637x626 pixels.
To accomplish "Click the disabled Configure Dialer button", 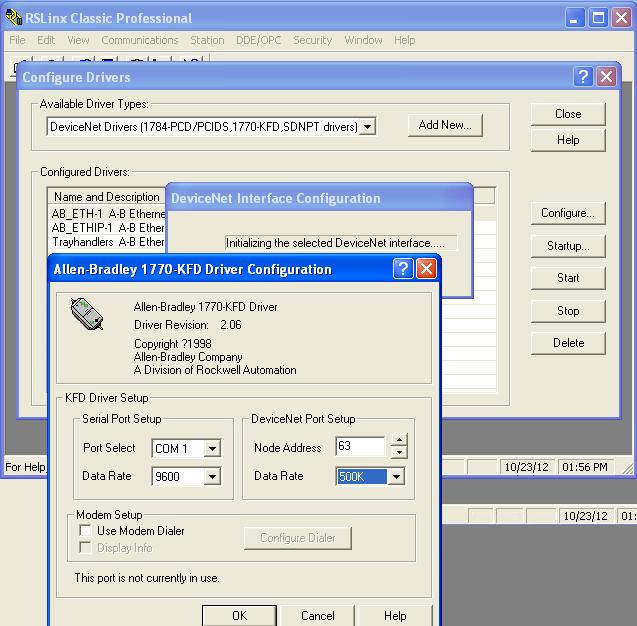I will pyautogui.click(x=298, y=538).
